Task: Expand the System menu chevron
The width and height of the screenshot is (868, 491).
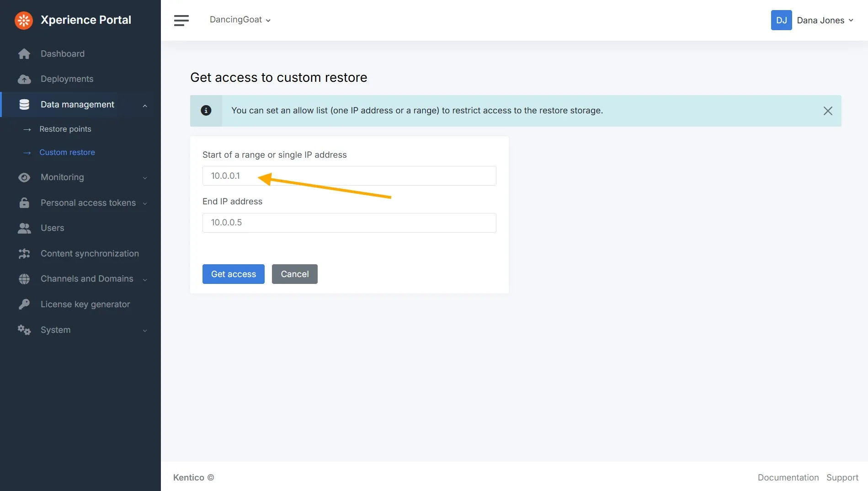Action: pos(145,331)
